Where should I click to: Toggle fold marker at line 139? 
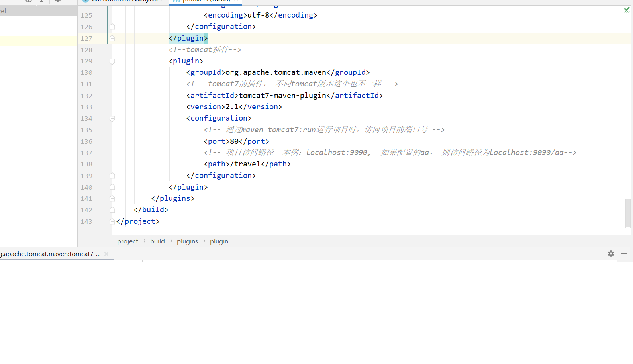tap(112, 176)
